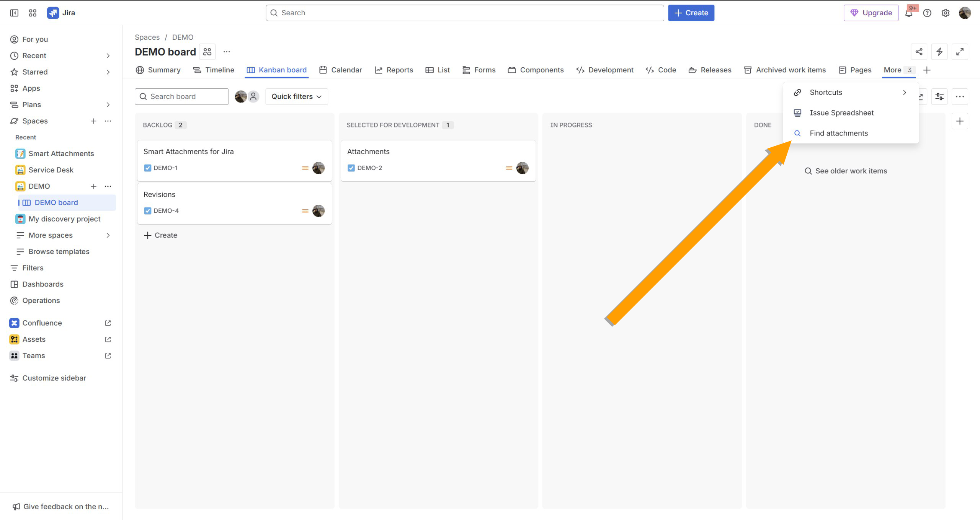Click the notifications bell icon
Viewport: 980px width, 520px height.
point(909,13)
